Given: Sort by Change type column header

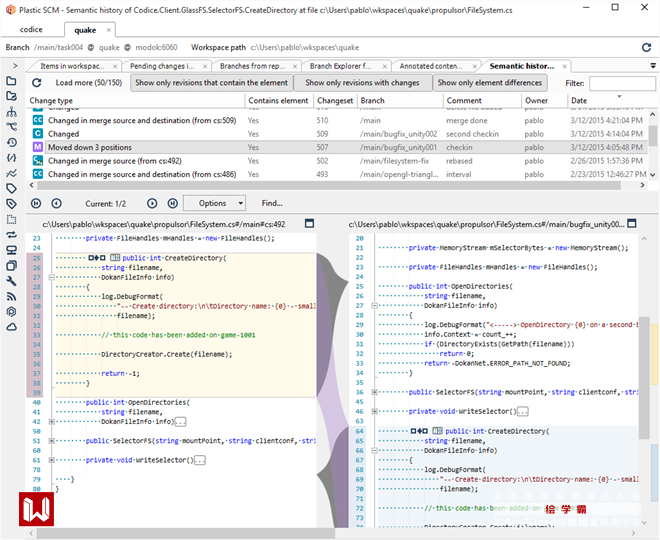Looking at the screenshot, I should tap(136, 101).
